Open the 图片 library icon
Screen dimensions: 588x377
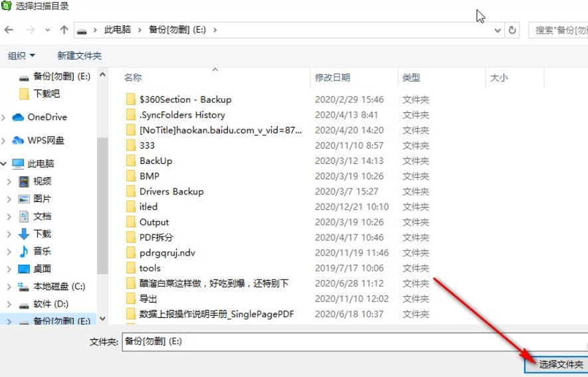(24, 199)
